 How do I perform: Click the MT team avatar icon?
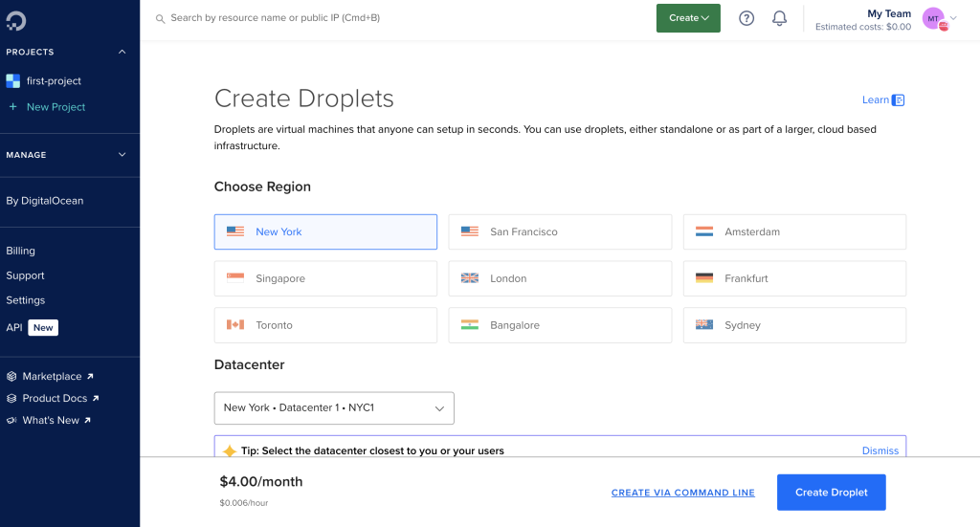point(934,19)
